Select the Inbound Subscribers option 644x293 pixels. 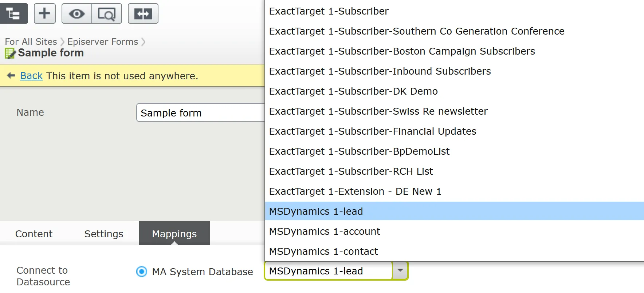coord(454,71)
